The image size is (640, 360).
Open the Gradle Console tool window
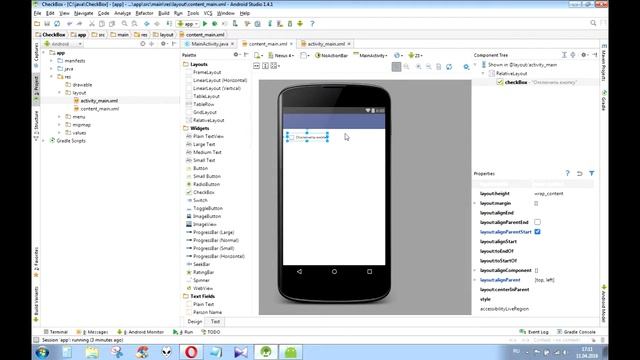(576, 332)
